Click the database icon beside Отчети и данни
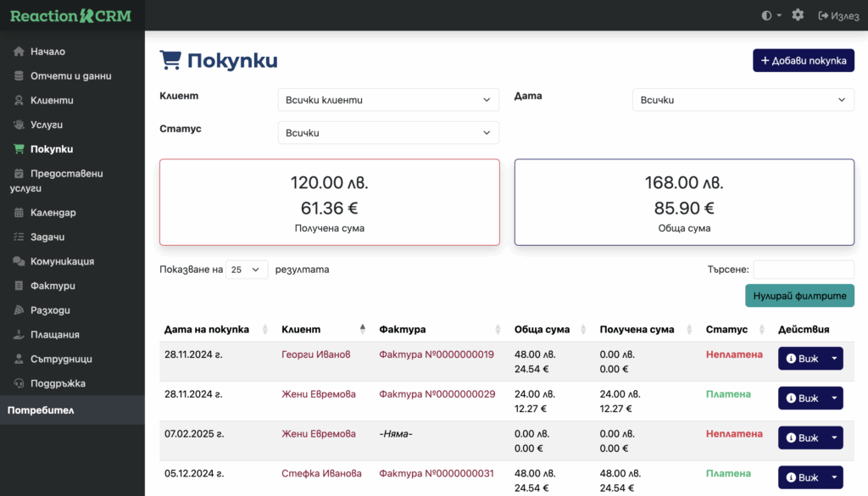 [x=19, y=76]
